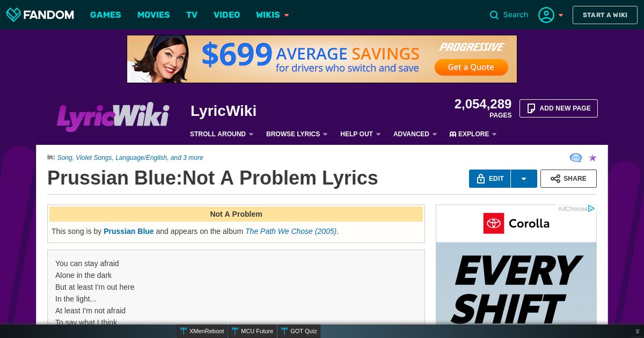Go to VIDEO section
This screenshot has height=338, width=644.
227,15
